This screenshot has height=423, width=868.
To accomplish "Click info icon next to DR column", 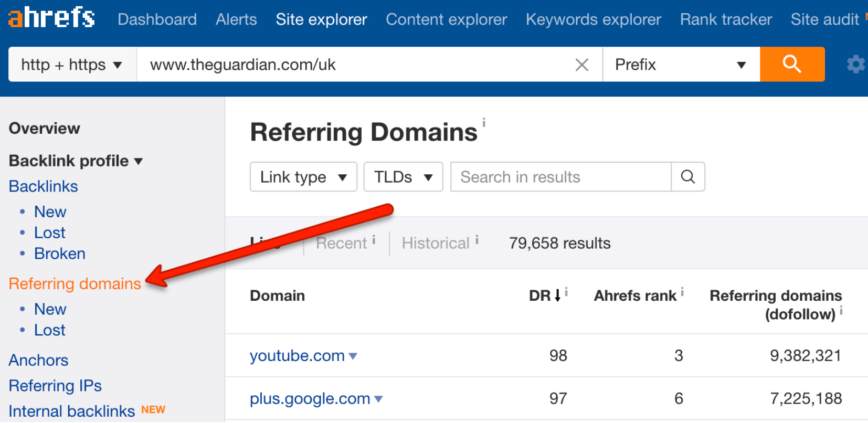I will tap(566, 292).
